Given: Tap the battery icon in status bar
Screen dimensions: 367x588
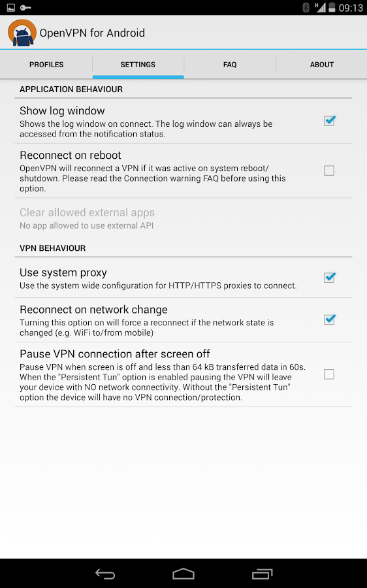Looking at the screenshot, I should click(x=332, y=7).
